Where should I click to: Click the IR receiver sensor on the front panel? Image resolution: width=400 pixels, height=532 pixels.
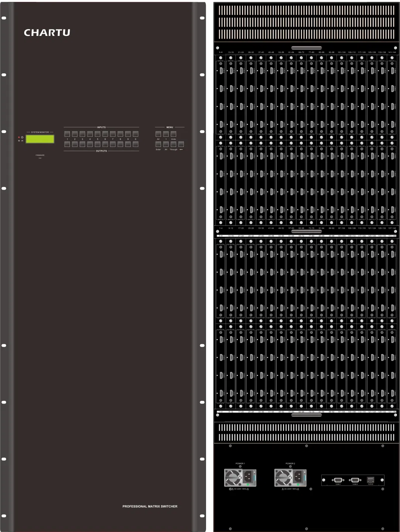click(x=19, y=141)
